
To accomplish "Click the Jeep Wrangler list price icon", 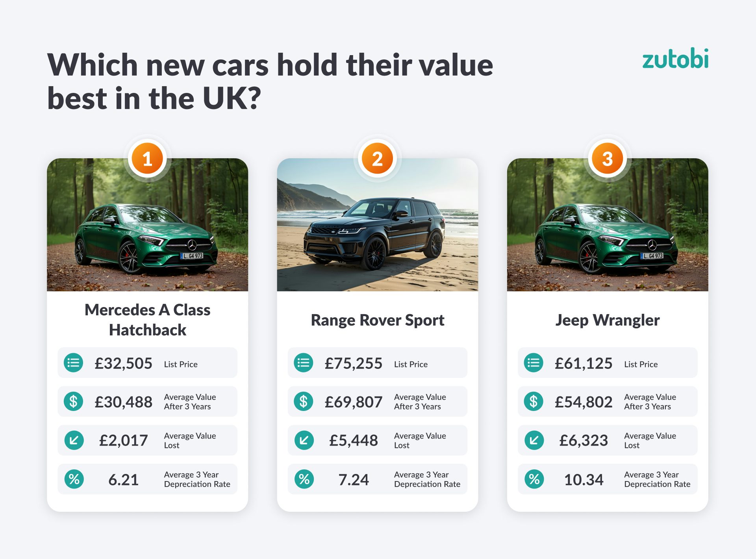I will tap(534, 363).
